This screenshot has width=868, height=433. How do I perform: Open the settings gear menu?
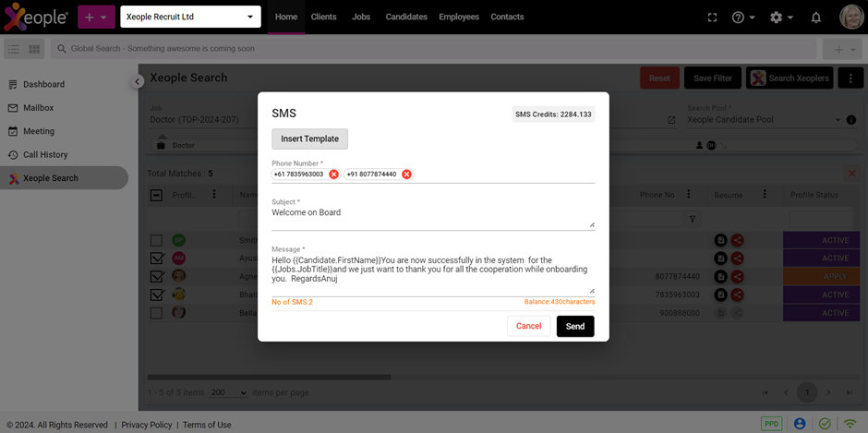pyautogui.click(x=781, y=17)
